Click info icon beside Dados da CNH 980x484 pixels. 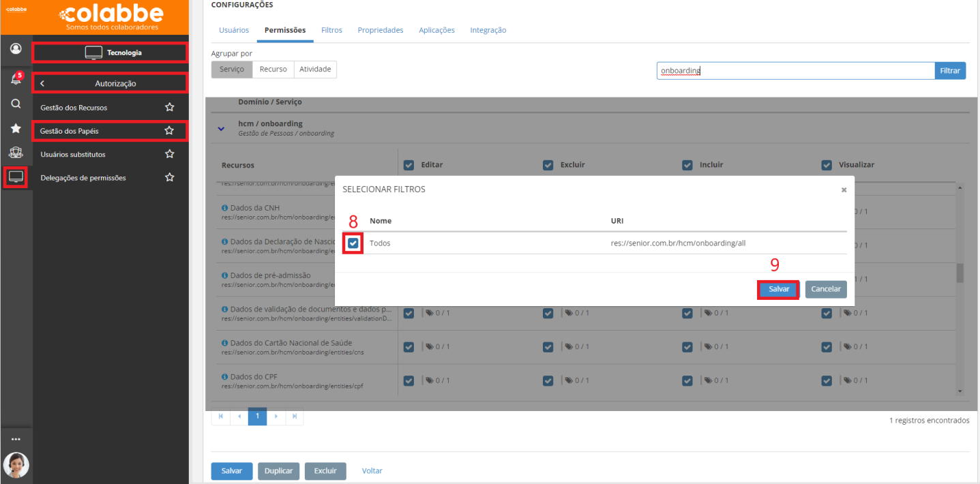click(225, 208)
